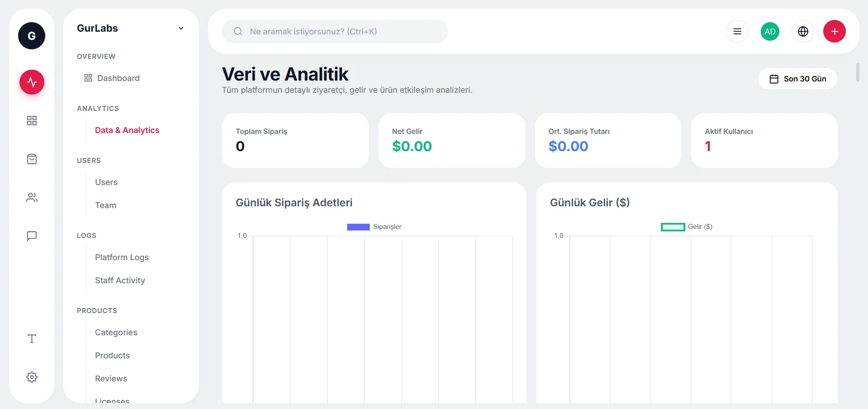
Task: Open the Son 30 Gün date range
Action: [797, 79]
